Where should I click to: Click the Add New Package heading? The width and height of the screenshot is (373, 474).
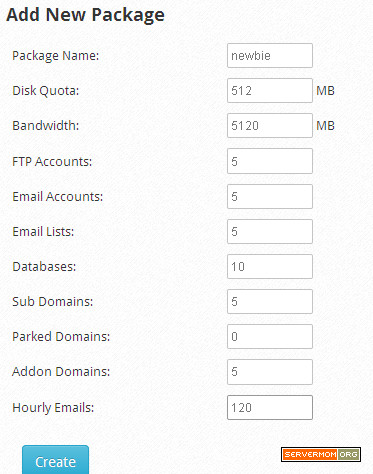pyautogui.click(x=85, y=15)
